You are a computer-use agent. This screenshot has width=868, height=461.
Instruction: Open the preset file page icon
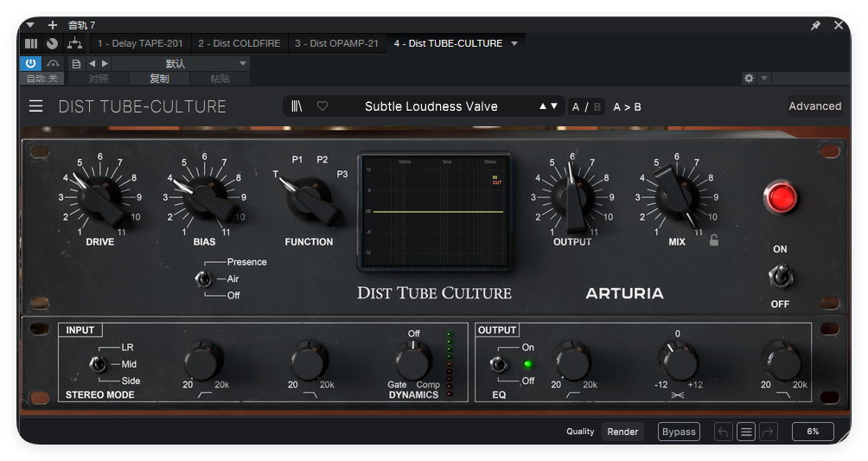click(76, 64)
